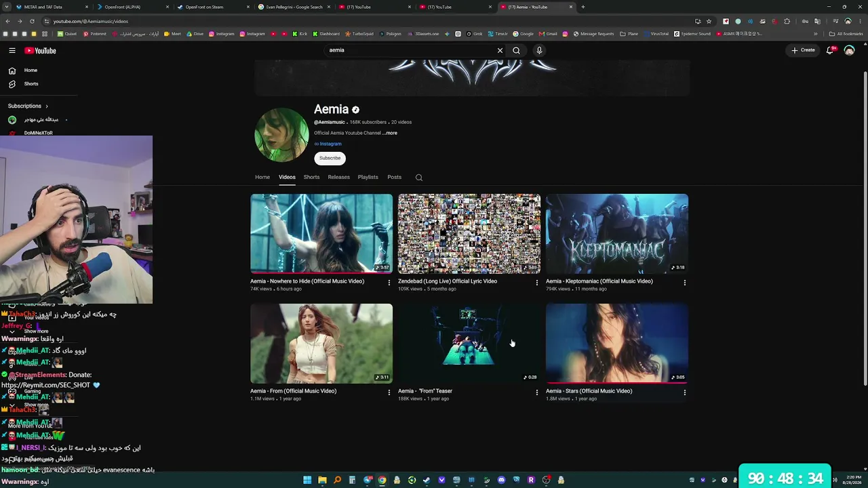Open Aemia's channel profile picture
Viewport: 868px width, 488px height.
(x=281, y=135)
